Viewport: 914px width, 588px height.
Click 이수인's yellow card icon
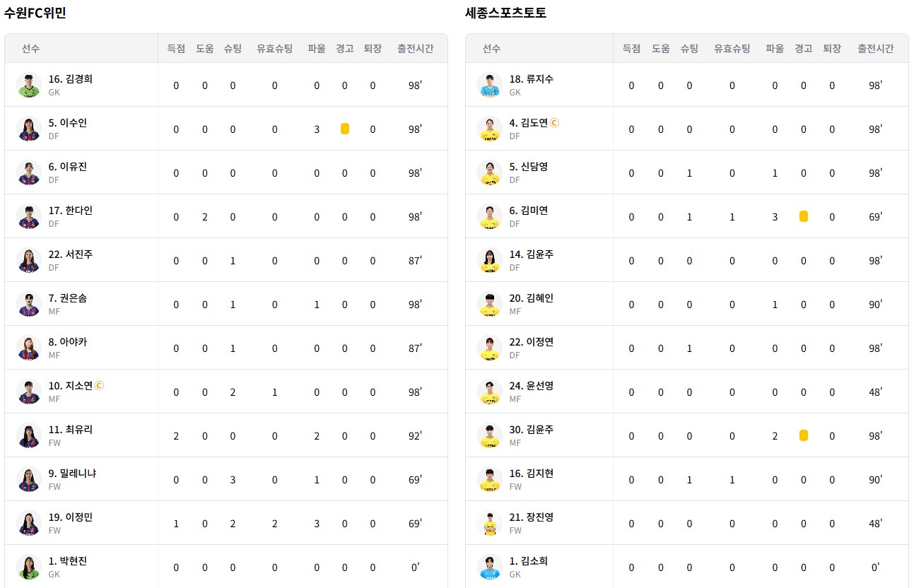pos(345,129)
